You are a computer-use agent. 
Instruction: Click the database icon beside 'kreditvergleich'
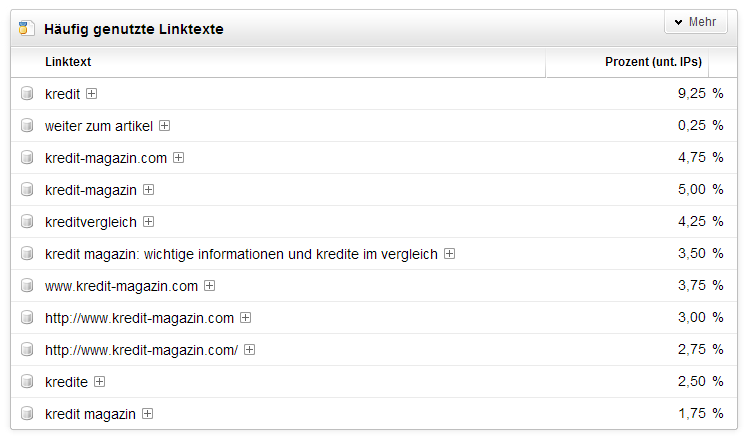(x=27, y=222)
